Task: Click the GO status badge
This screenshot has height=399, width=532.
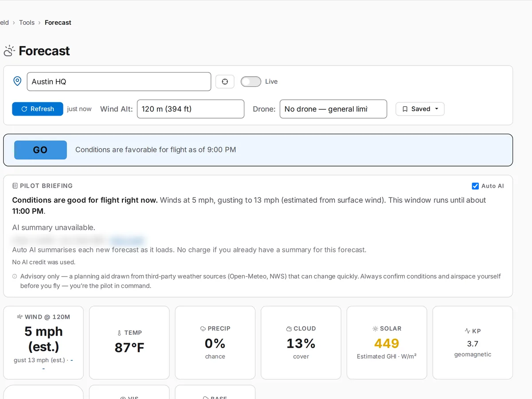Action: click(x=40, y=150)
